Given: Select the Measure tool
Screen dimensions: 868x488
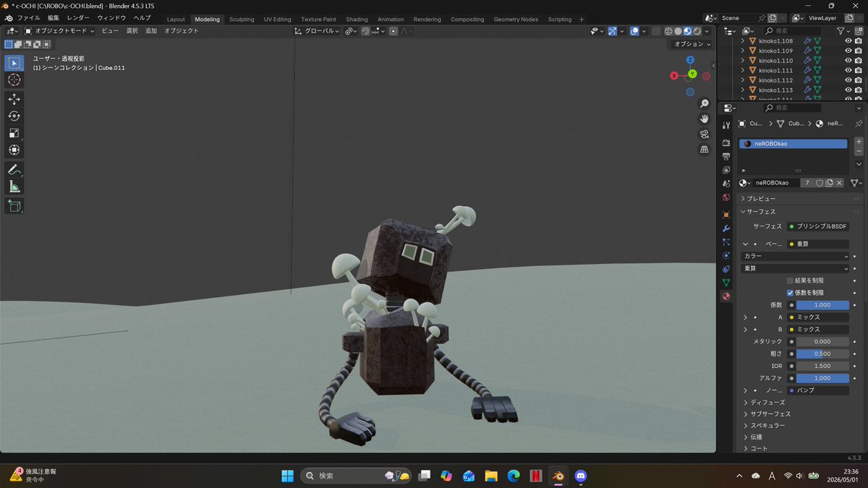Looking at the screenshot, I should tap(14, 187).
